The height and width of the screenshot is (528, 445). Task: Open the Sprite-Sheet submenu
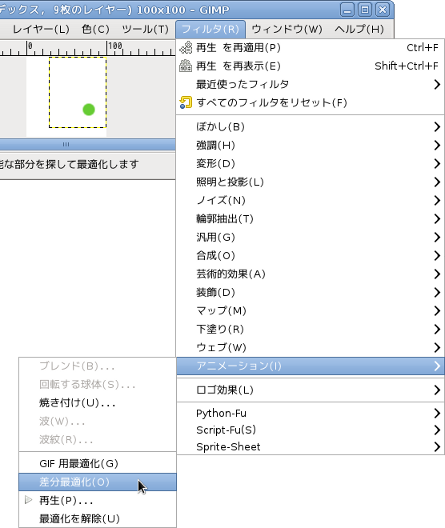pyautogui.click(x=310, y=447)
